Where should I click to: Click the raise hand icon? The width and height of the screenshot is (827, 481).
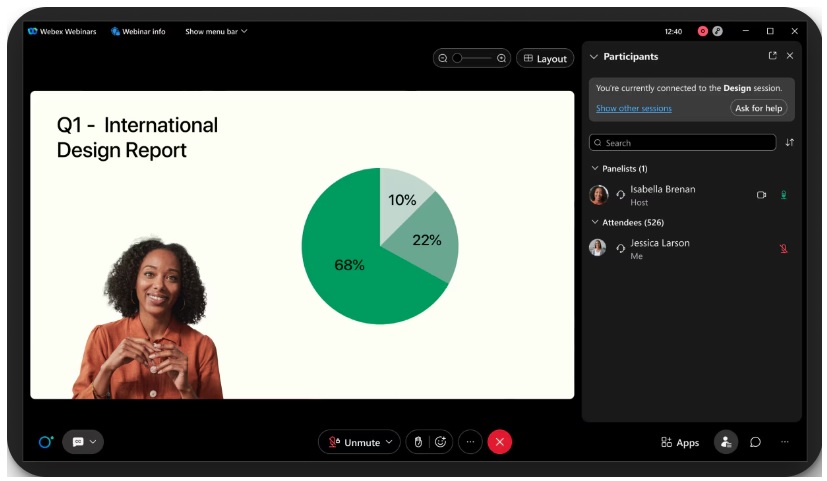coord(418,442)
